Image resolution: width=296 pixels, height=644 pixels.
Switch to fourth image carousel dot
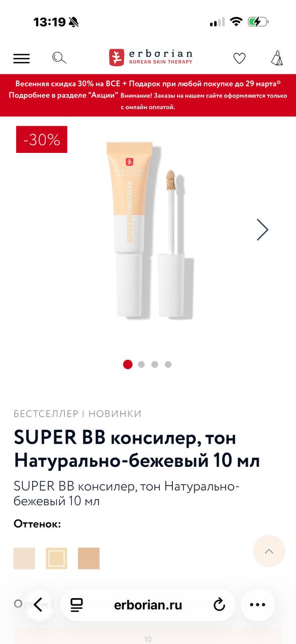pyautogui.click(x=168, y=364)
